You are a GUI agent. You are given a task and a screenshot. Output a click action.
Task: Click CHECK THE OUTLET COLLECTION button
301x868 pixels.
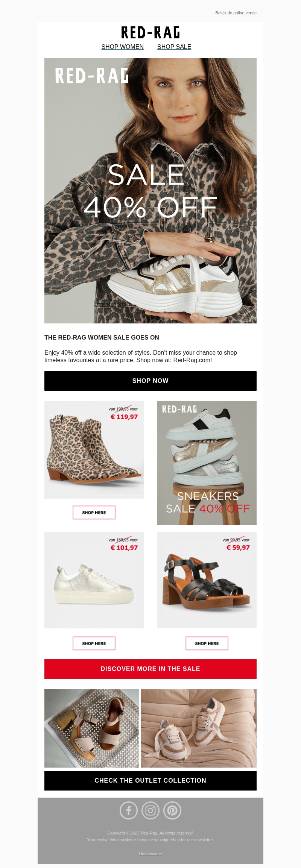[150, 781]
